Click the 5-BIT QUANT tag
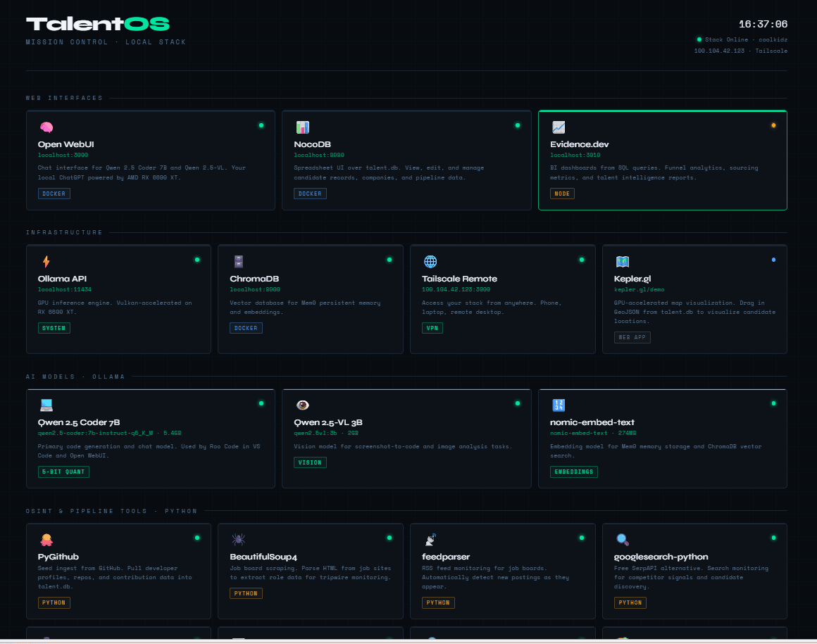The height and width of the screenshot is (644, 817). click(x=63, y=472)
